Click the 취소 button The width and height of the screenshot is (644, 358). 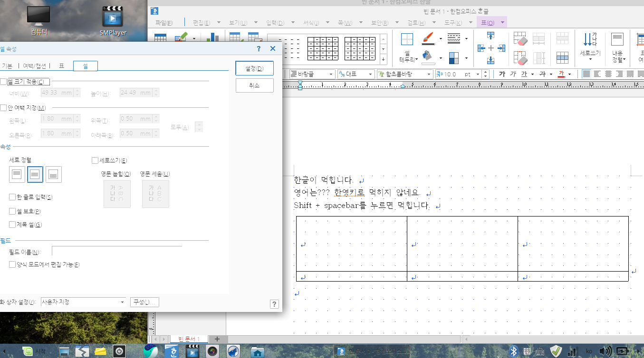tap(255, 86)
